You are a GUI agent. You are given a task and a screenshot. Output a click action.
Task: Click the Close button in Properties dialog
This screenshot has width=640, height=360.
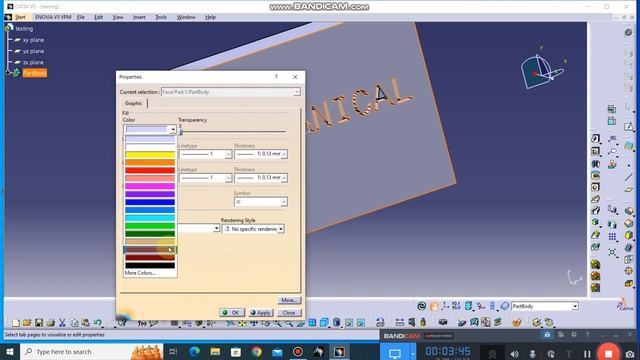(289, 313)
